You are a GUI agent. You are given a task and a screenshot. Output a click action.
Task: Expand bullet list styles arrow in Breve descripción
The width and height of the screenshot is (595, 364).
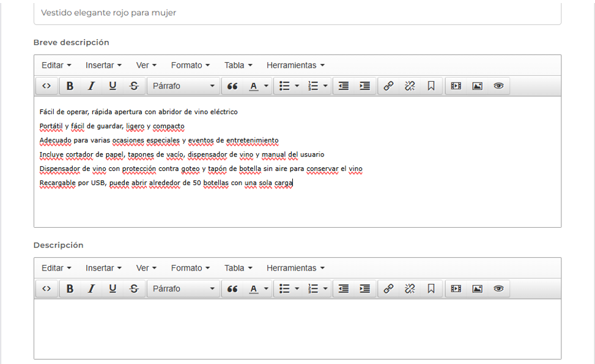297,86
